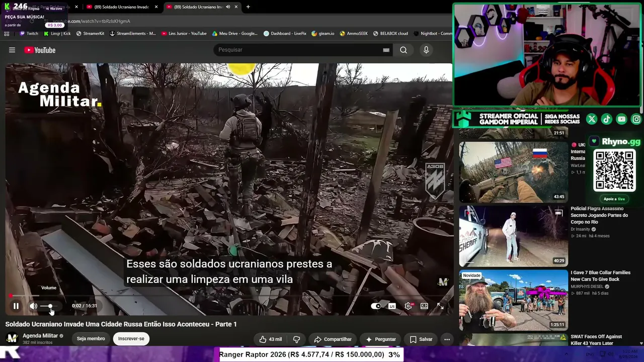644x362 pixels.
Task: Open the gleam.io bookmark
Action: 323,34
